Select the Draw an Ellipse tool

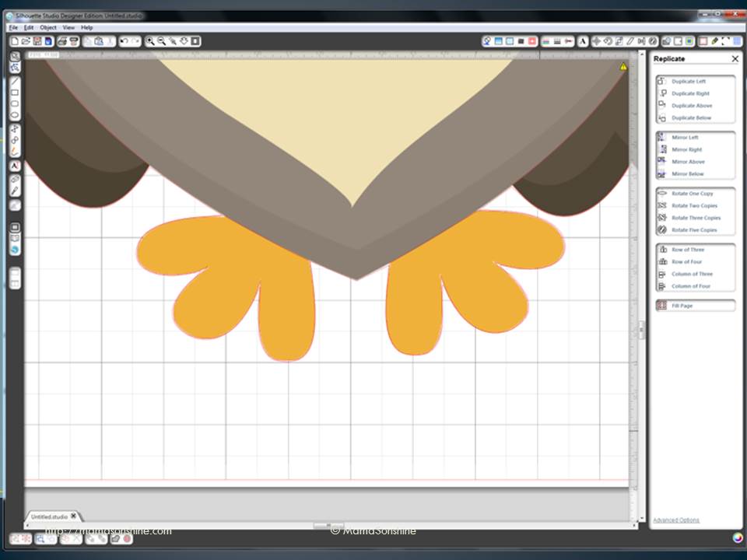(15, 114)
